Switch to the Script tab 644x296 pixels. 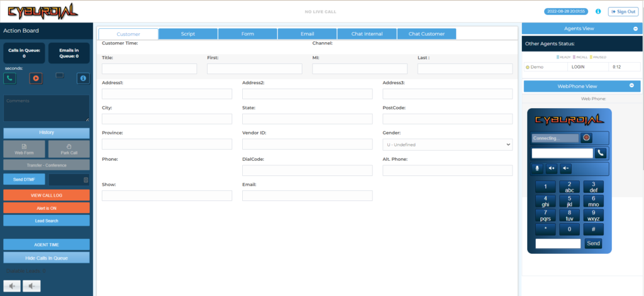pos(188,34)
